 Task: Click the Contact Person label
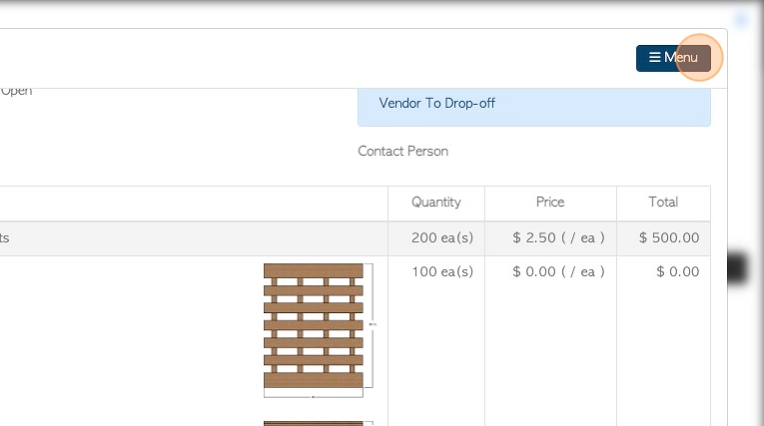[403, 151]
